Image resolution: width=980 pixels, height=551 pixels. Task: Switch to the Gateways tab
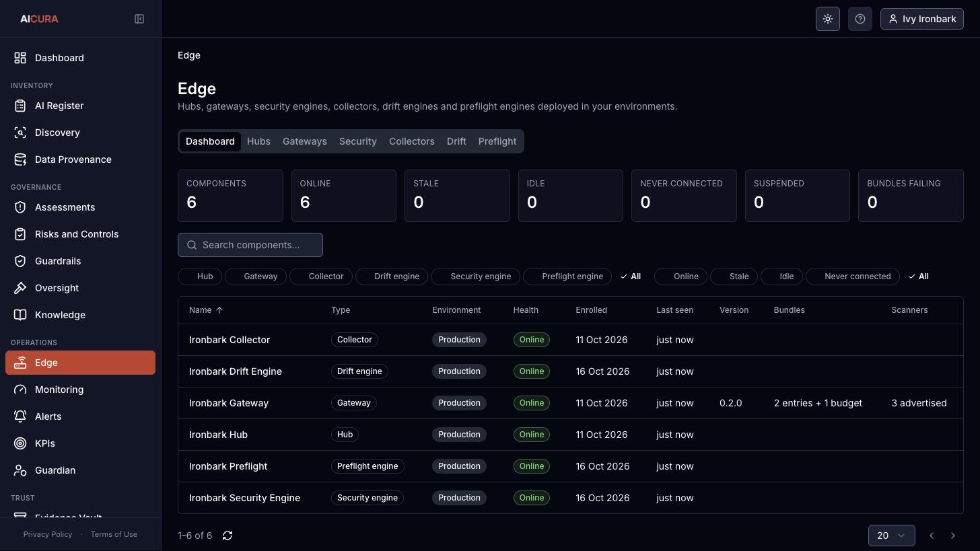coord(305,141)
